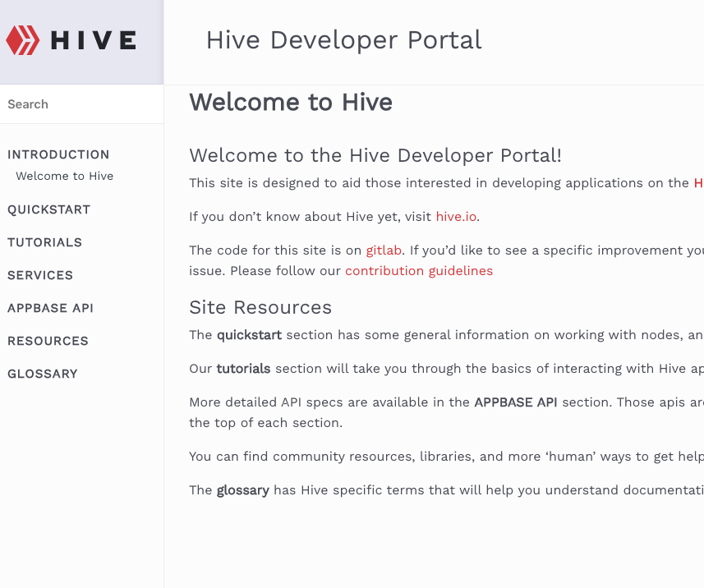This screenshot has height=588, width=704.
Task: Click the bold APPBASE API link
Action: (x=516, y=402)
